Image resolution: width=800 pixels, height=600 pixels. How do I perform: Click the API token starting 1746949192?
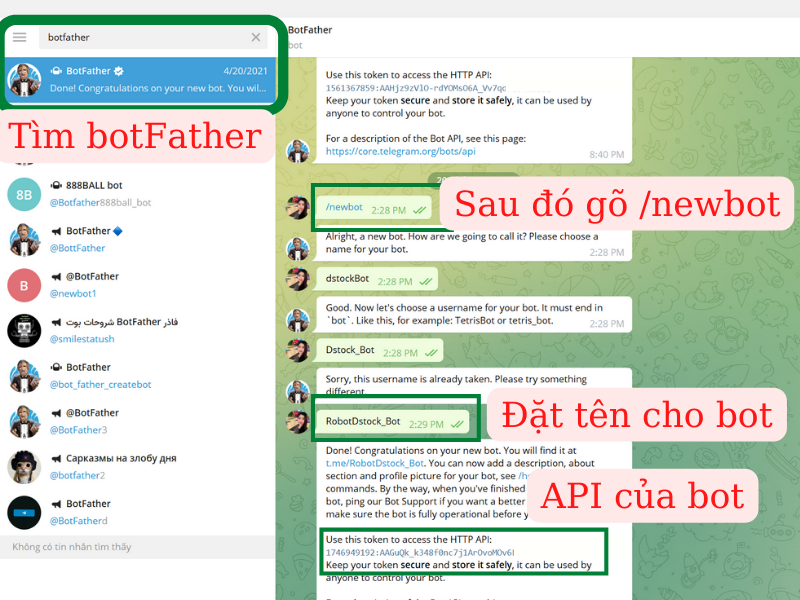tap(420, 552)
